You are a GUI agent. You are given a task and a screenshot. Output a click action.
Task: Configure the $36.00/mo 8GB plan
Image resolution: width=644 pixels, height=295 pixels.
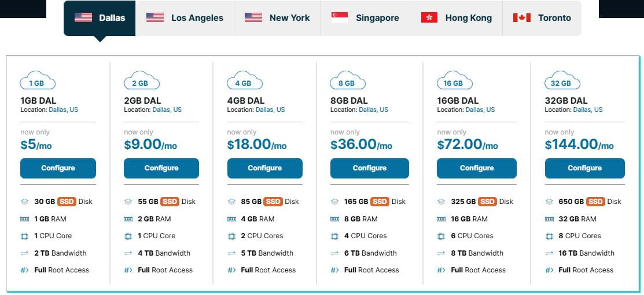tap(369, 168)
